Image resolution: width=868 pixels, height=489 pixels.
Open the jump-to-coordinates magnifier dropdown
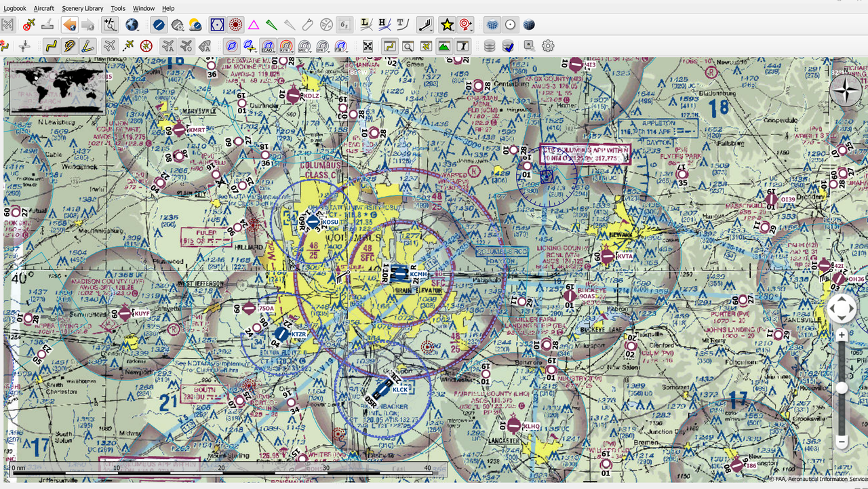tap(110, 25)
